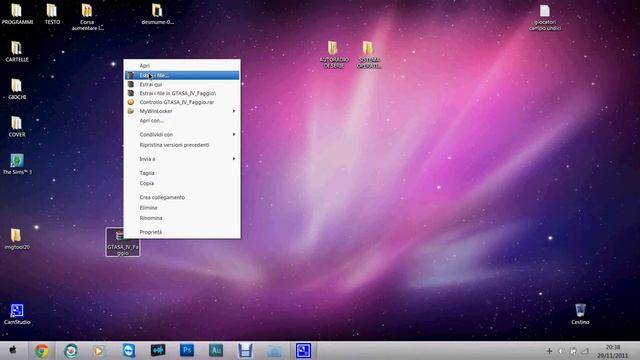The height and width of the screenshot is (360, 640).
Task: Expand the Condividi con submenu
Action: 182,134
